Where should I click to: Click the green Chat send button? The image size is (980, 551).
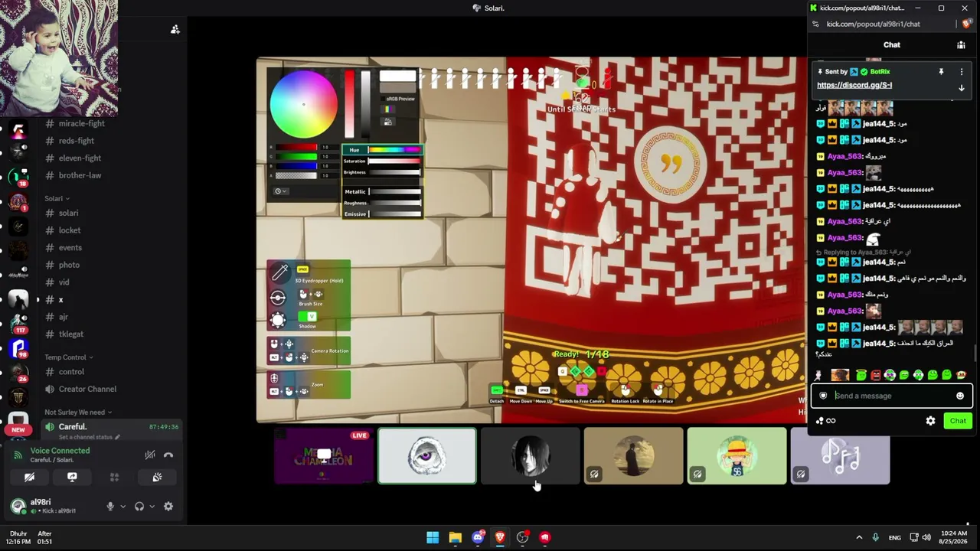pyautogui.click(x=958, y=421)
